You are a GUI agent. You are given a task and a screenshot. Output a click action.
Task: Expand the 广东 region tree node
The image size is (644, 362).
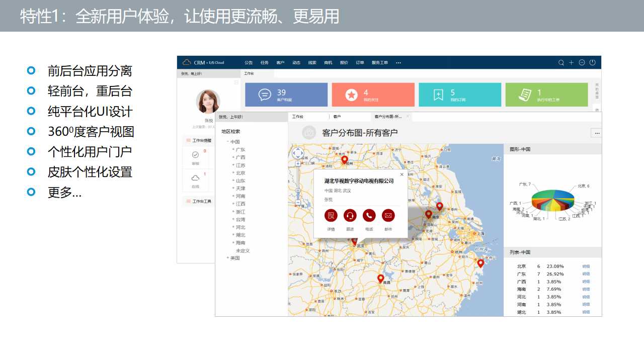click(233, 149)
